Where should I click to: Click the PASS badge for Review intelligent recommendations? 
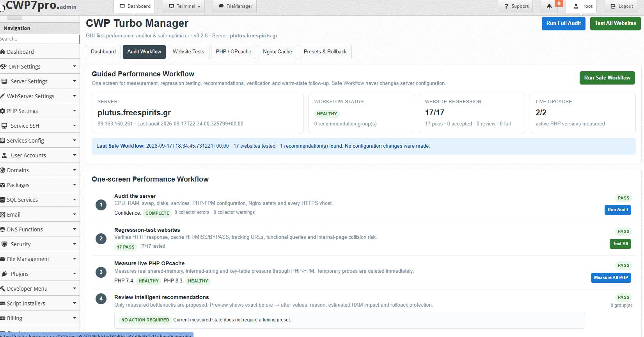[623, 298]
